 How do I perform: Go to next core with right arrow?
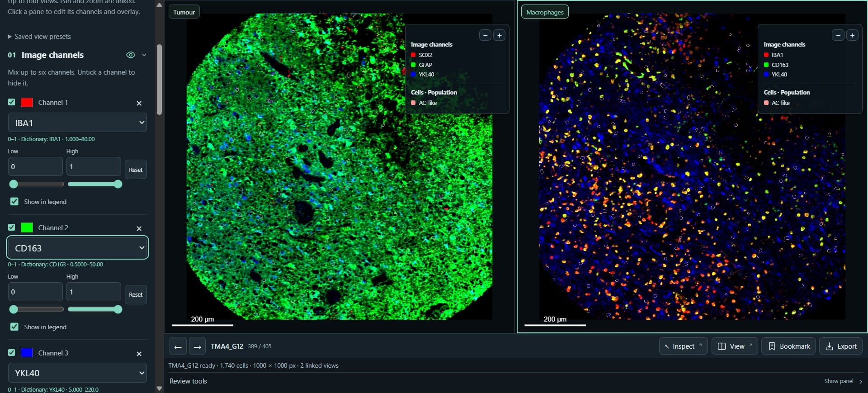click(x=197, y=347)
